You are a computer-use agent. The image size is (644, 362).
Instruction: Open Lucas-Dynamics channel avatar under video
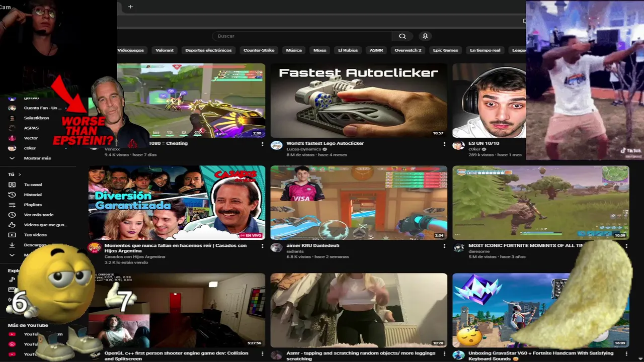(x=276, y=146)
